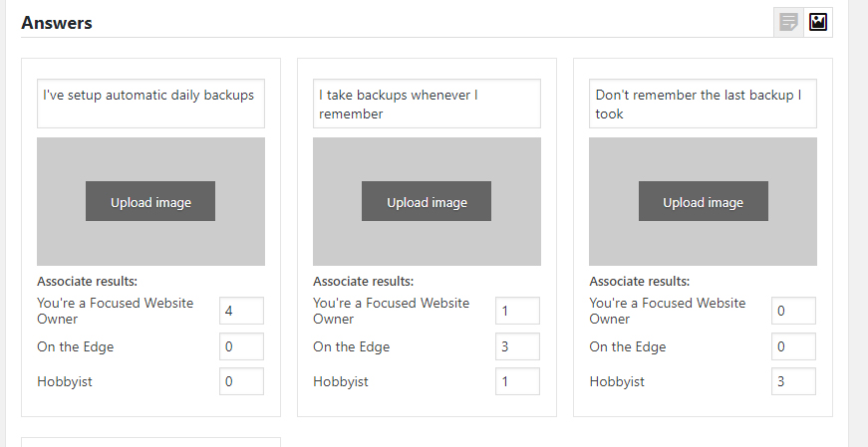Click Hobbyist score in third answer
The height and width of the screenshot is (447, 868).
(793, 381)
